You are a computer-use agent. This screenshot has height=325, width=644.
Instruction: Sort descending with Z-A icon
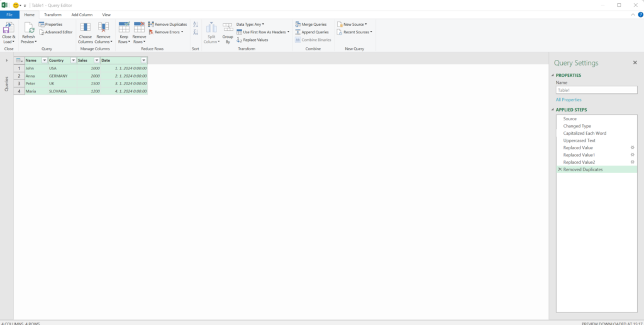196,32
